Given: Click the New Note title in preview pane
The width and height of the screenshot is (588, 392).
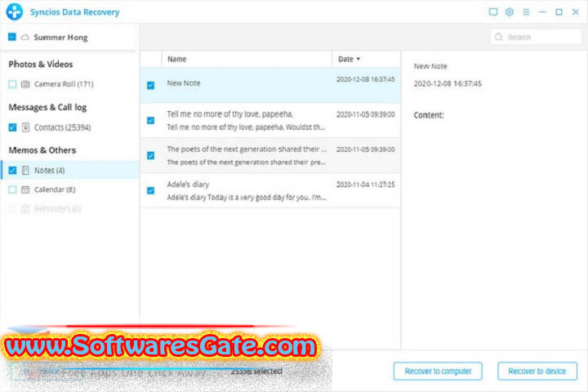Looking at the screenshot, I should click(x=430, y=66).
